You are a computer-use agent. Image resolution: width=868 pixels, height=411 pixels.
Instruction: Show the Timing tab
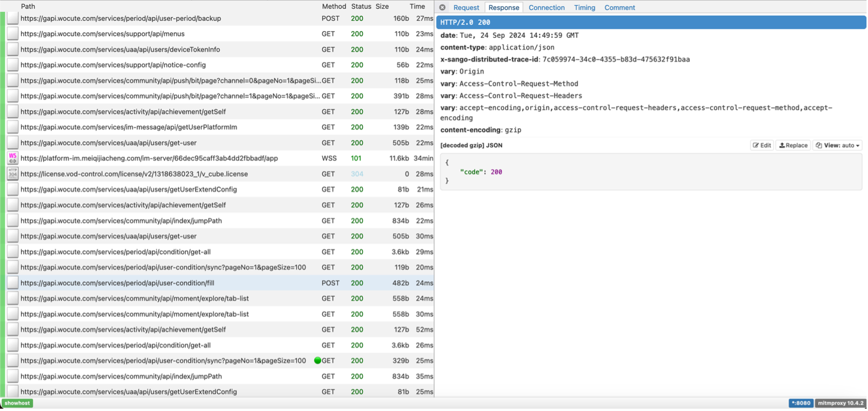click(584, 8)
